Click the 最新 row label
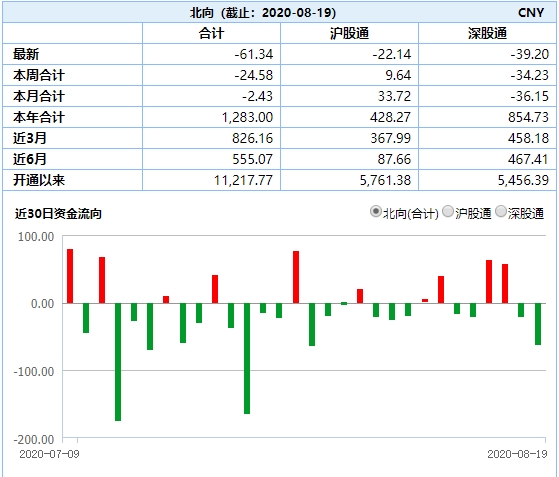 [x=26, y=55]
